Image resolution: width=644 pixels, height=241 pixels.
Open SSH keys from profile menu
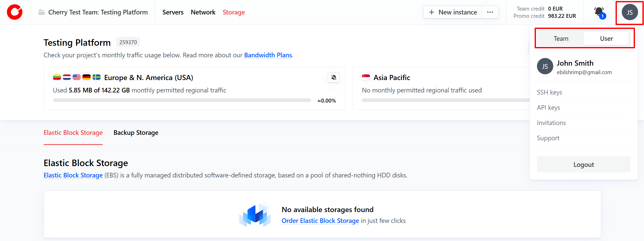coord(549,92)
